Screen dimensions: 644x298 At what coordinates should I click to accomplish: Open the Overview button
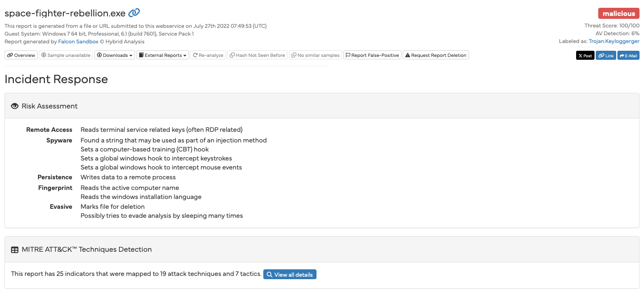[21, 55]
